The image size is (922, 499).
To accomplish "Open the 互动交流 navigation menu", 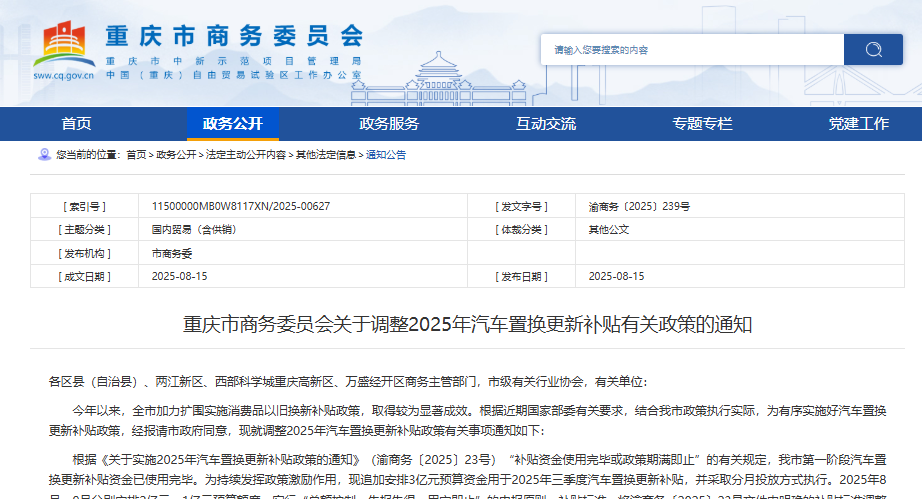I will 545,124.
